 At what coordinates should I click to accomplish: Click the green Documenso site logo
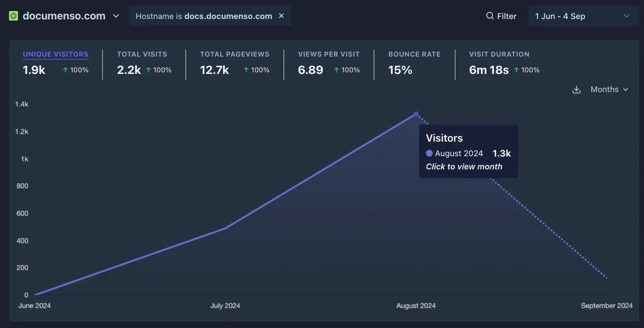14,16
